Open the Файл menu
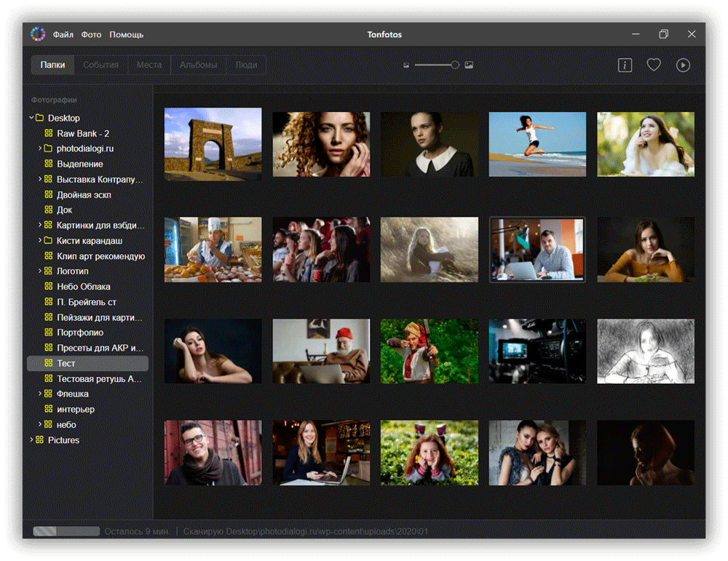The image size is (728, 561). pyautogui.click(x=63, y=34)
